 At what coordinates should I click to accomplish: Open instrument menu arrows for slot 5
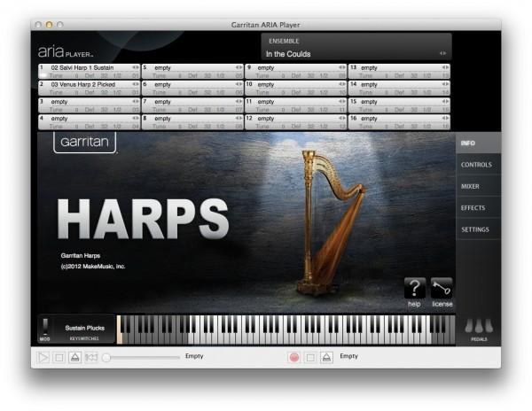[239, 67]
